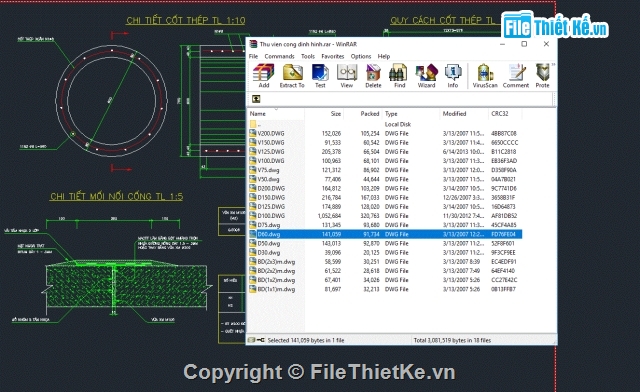Launch the Wizard tool

point(426,76)
